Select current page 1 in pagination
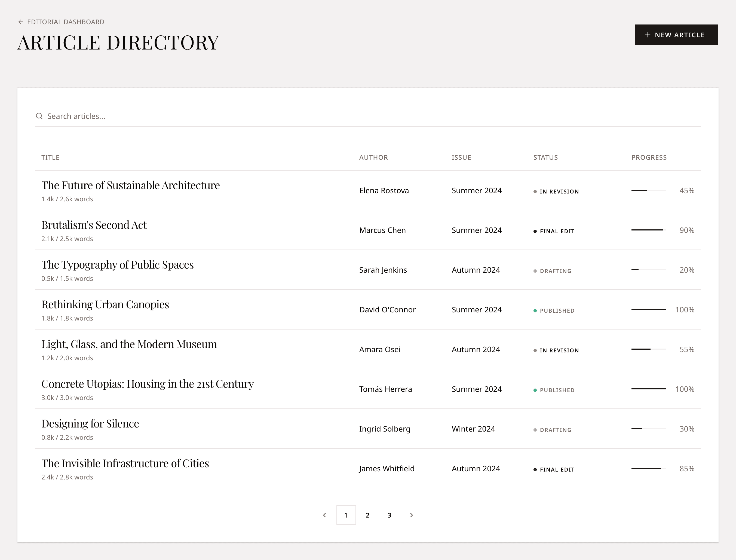The image size is (736, 560). [346, 515]
